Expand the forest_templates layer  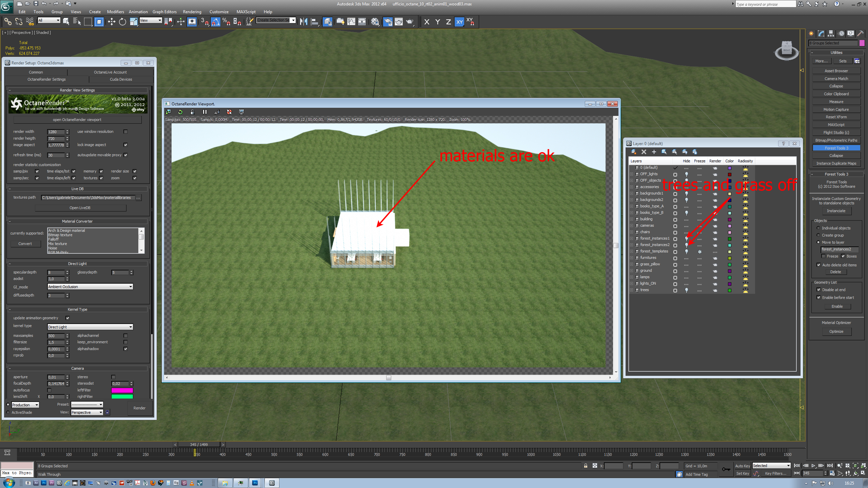point(631,251)
